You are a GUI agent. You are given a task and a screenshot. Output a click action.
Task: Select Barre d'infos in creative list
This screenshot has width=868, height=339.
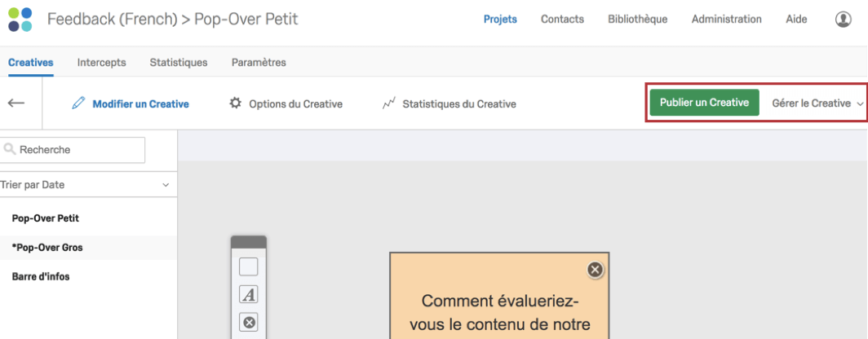click(41, 276)
